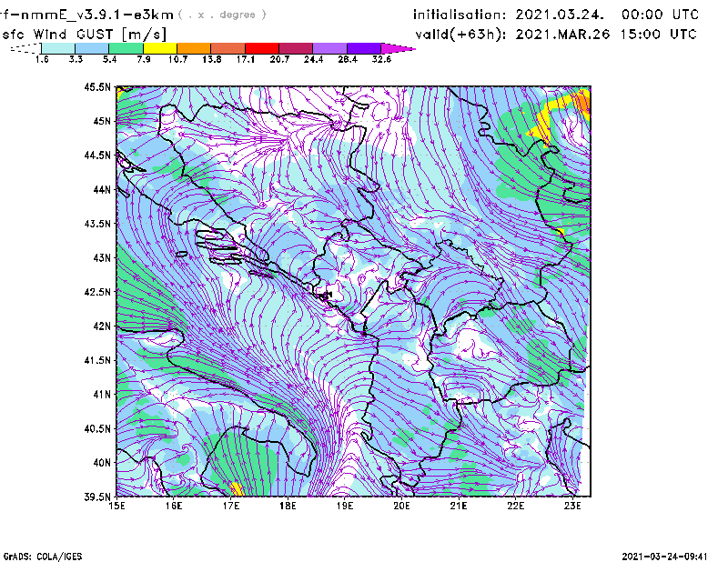Click the 'initialisation: 2021.03.24.' text
This screenshot has height=562, width=728.
coord(509,15)
